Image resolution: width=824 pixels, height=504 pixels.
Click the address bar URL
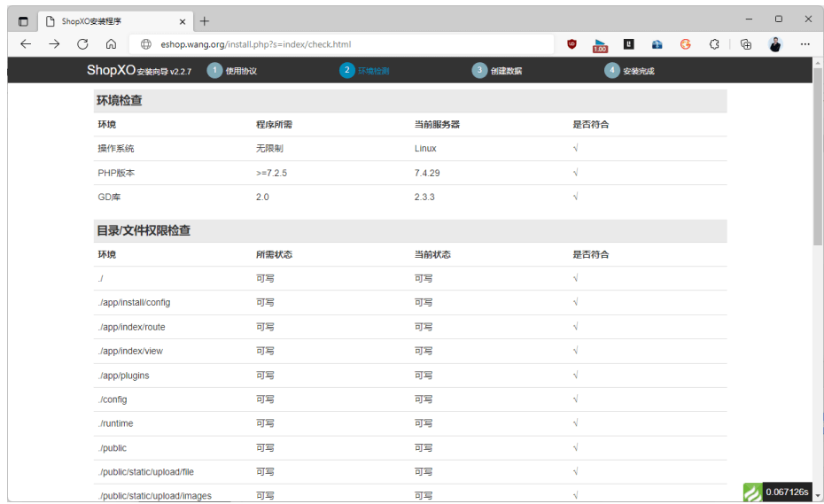[x=256, y=44]
